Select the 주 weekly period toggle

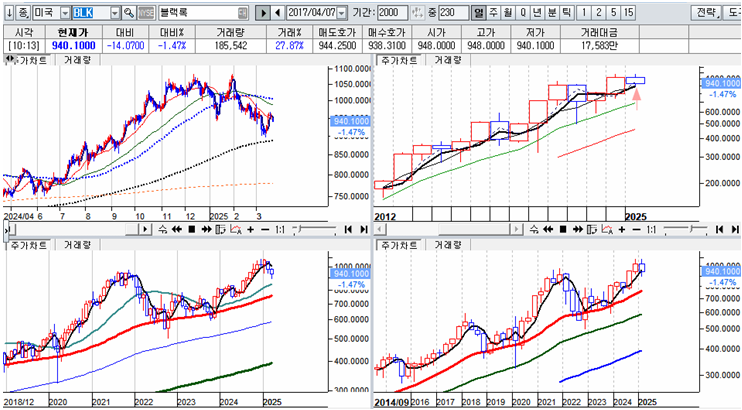click(493, 13)
